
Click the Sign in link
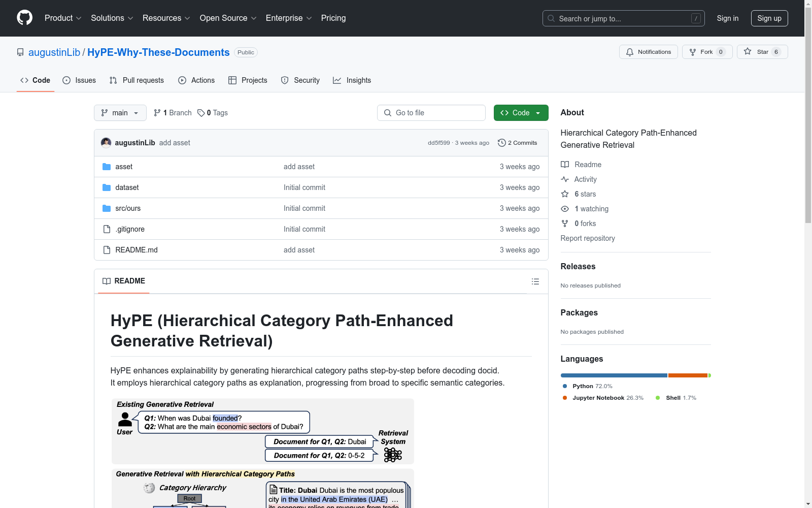(728, 18)
